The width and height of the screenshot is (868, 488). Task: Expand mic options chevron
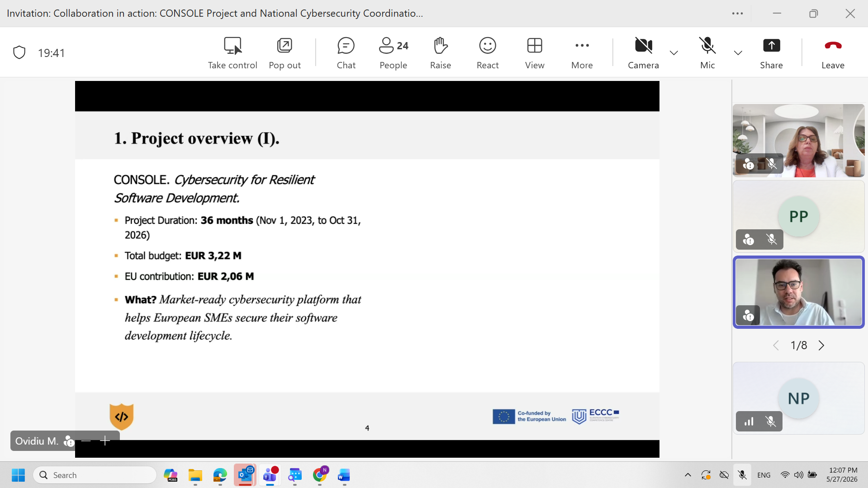(x=738, y=53)
